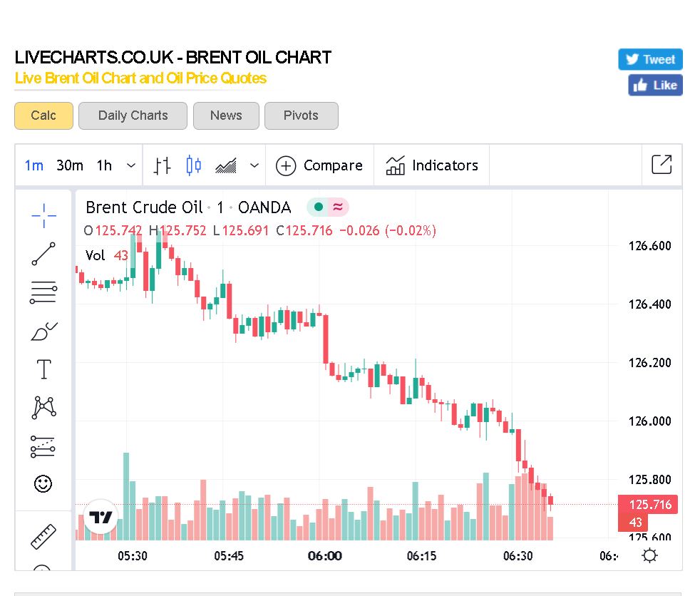
Task: Select the ruler measure tool
Action: (43, 537)
